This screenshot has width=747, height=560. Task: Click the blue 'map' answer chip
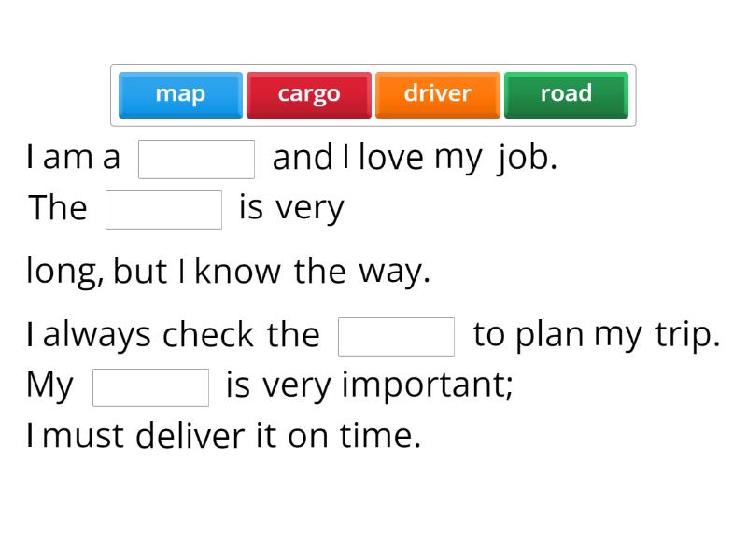[180, 93]
